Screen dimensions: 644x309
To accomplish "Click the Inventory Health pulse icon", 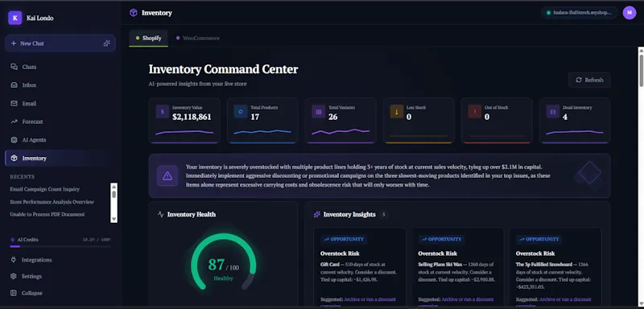I will coord(160,214).
